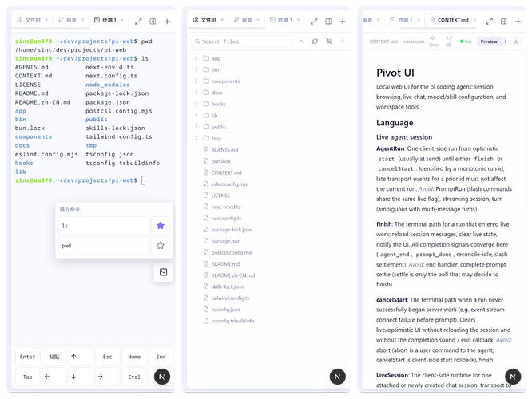532x399 pixels.
Task: Tap the Enter key button
Action: click(x=27, y=357)
